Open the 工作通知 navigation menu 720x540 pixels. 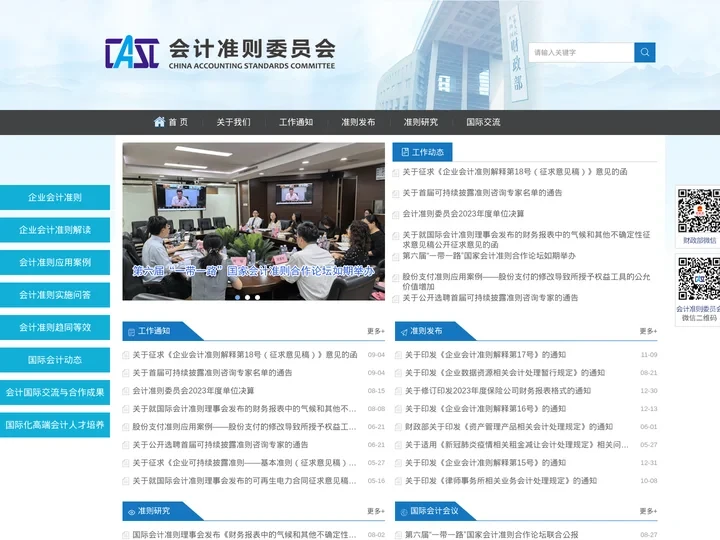296,122
